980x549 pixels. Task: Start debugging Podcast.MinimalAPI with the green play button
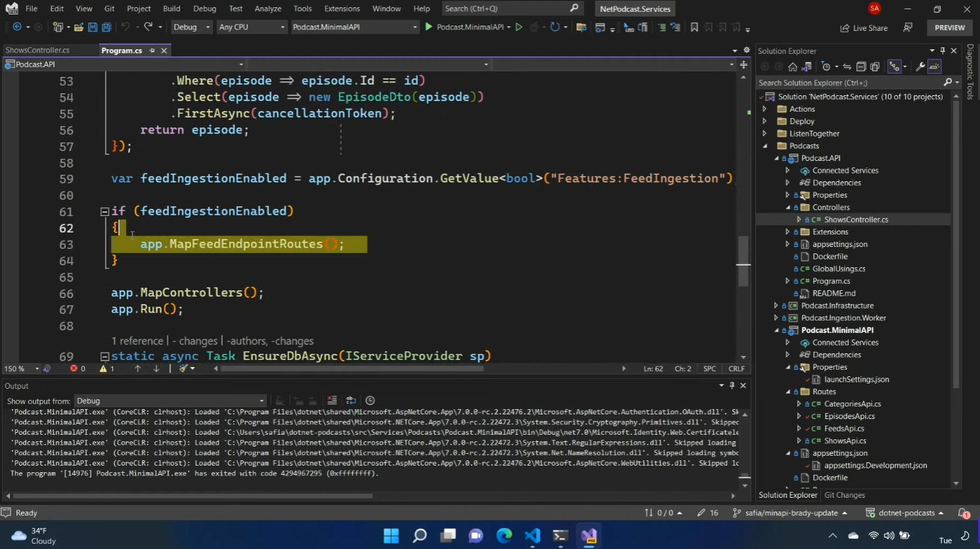pyautogui.click(x=429, y=27)
